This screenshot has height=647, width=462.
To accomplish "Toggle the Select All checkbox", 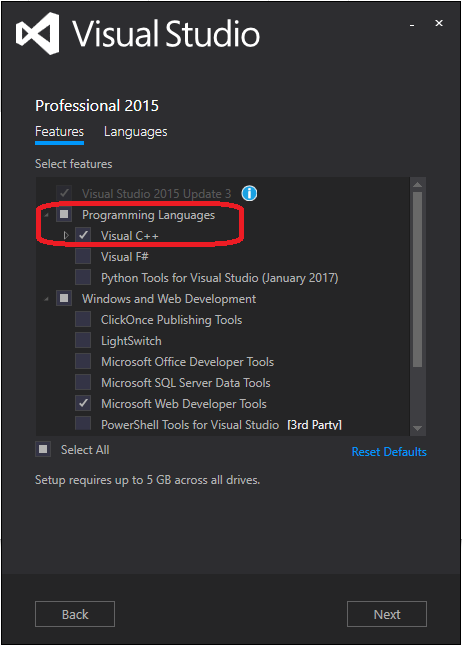I will (x=43, y=449).
